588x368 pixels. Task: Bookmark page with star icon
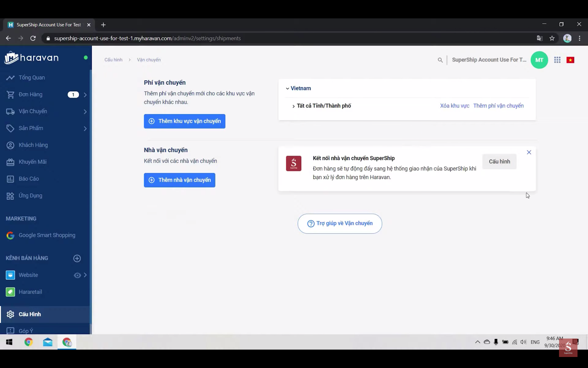552,38
